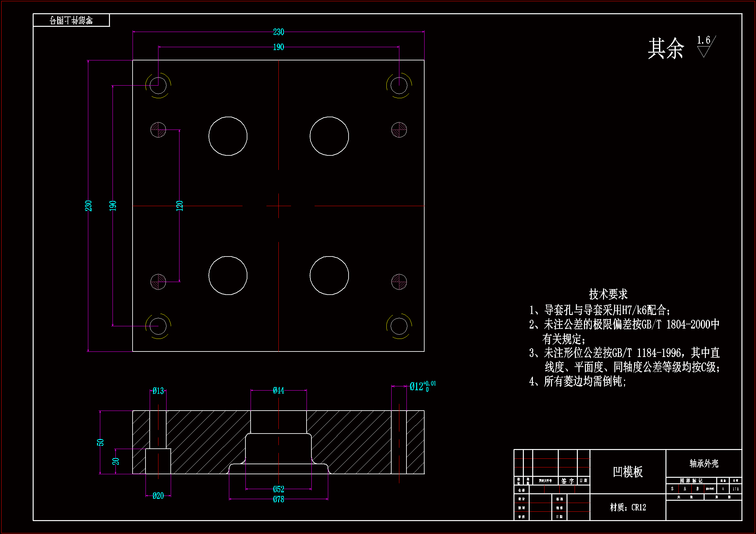Screen dimensions: 756x534
Task: Click the 1:1 scale cell in title block
Action: pyautogui.click(x=735, y=489)
